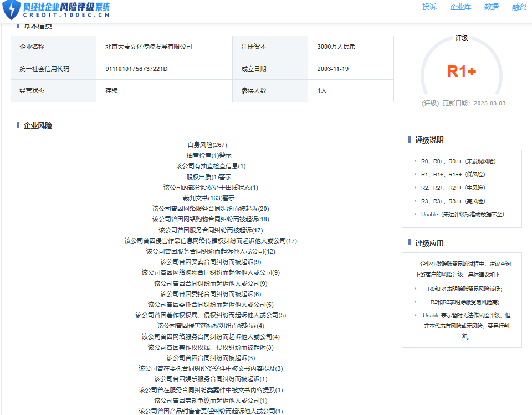Click 著作权权属、侵权纠纷而起诉他人或公司(5) entry
532x415 pixels.
(x=211, y=316)
